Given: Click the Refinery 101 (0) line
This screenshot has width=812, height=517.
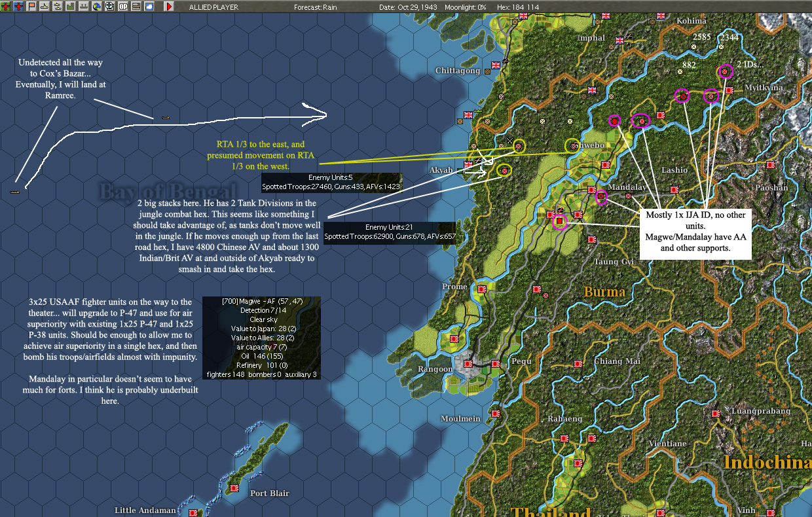Looking at the screenshot, I should pyautogui.click(x=262, y=365).
